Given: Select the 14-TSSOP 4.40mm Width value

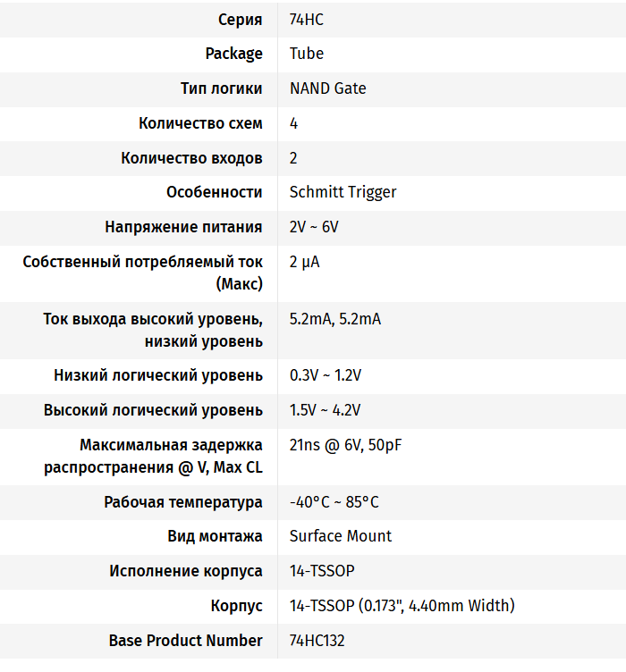Looking at the screenshot, I should pos(402,606).
